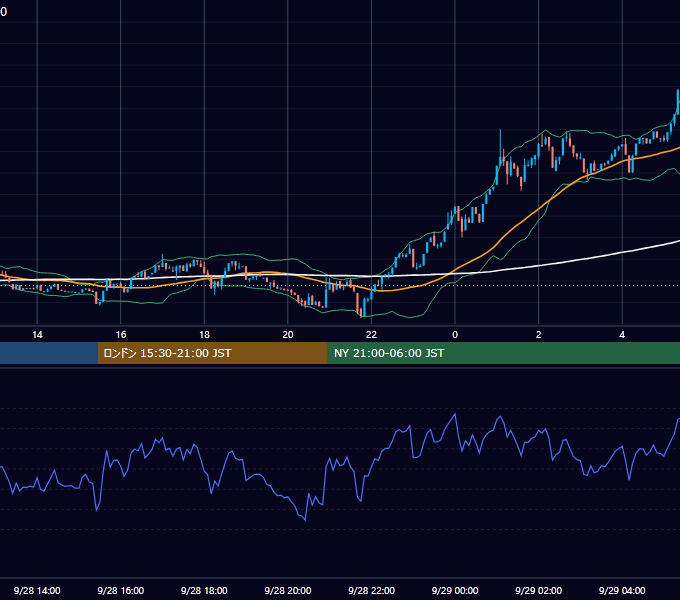Click the 9/29 00:00 time label
The width and height of the screenshot is (680, 600).
click(455, 590)
